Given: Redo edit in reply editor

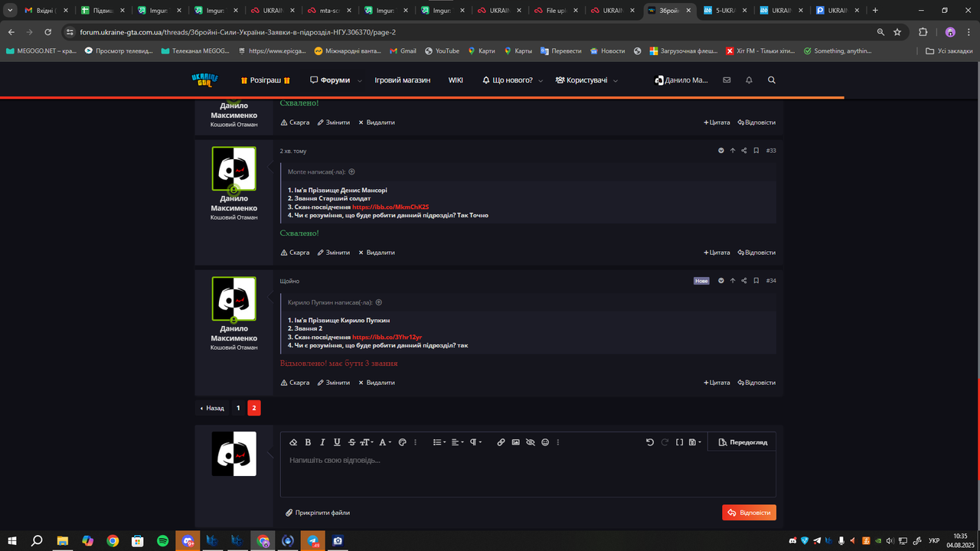Looking at the screenshot, I should 665,442.
